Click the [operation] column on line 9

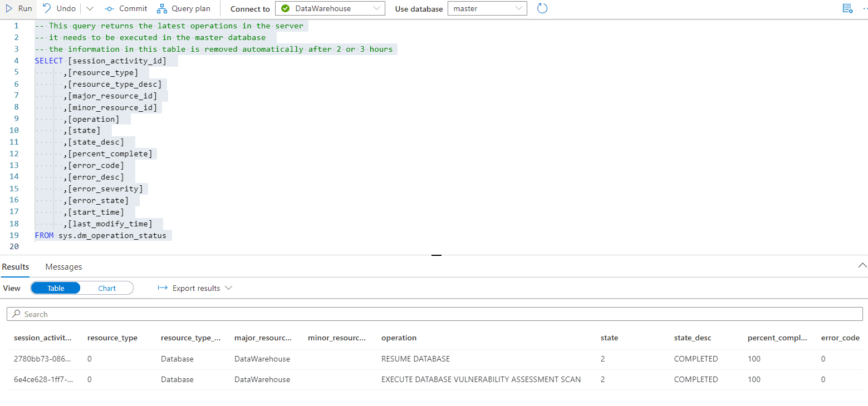[94, 119]
